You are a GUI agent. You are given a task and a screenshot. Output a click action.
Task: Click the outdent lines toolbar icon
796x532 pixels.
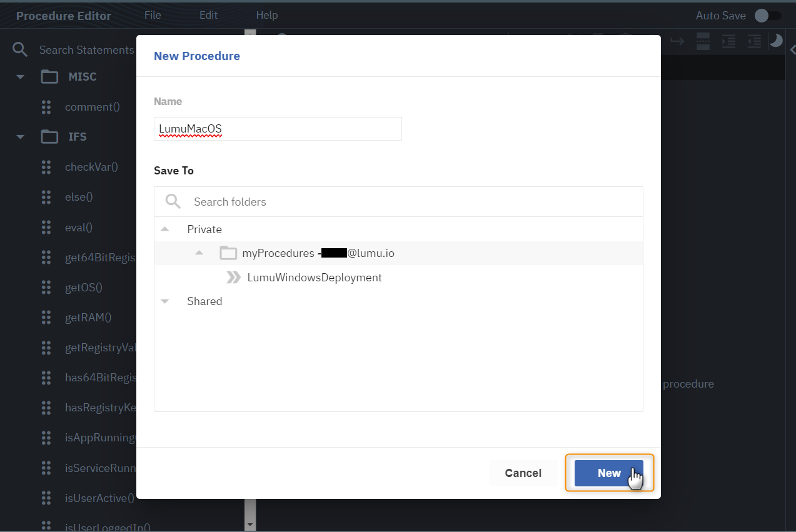pyautogui.click(x=755, y=41)
